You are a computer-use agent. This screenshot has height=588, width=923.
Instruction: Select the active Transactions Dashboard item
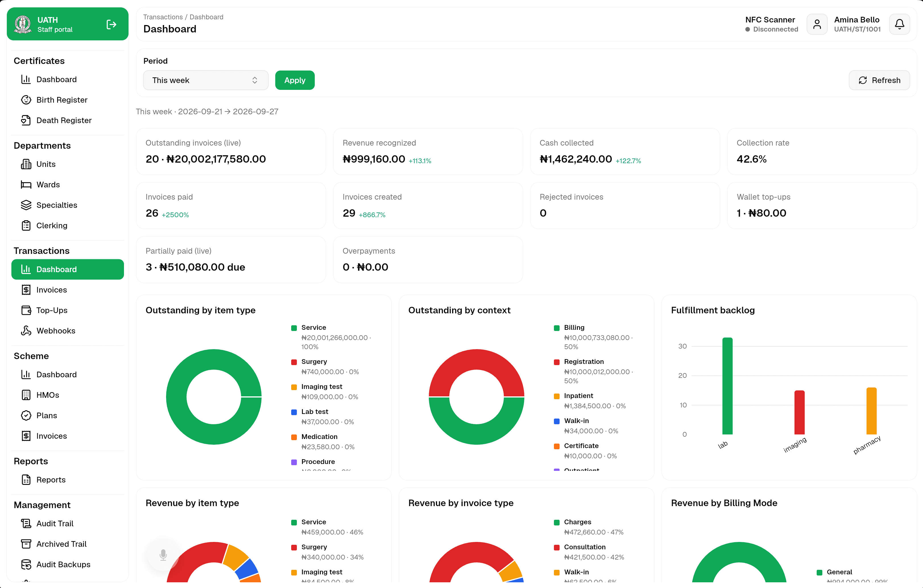click(x=67, y=270)
